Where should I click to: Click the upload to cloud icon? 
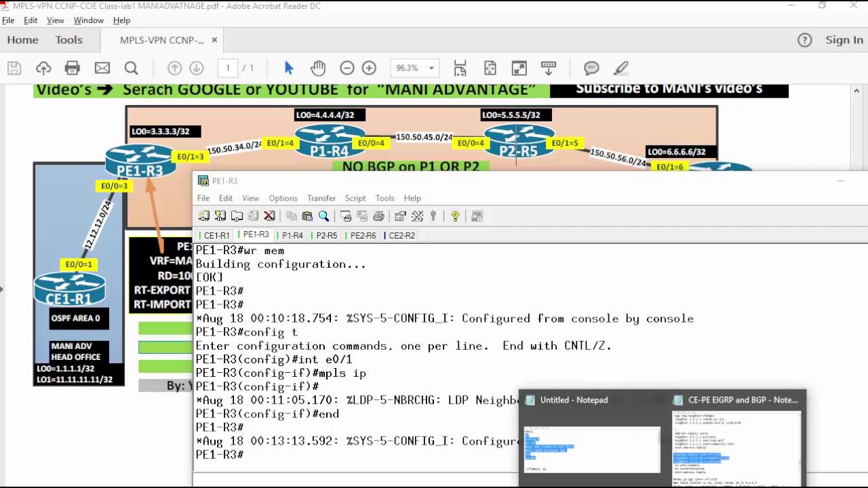pyautogui.click(x=43, y=68)
